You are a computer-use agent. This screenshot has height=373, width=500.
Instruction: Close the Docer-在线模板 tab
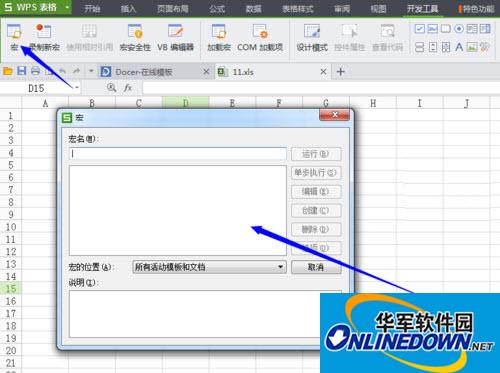206,72
